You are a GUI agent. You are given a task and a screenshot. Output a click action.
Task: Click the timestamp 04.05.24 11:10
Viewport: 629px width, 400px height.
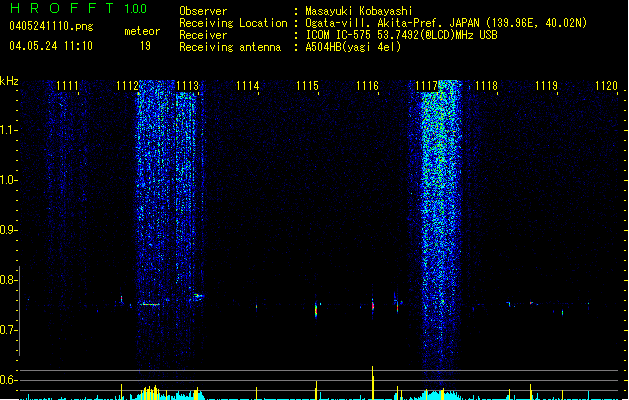pyautogui.click(x=51, y=46)
